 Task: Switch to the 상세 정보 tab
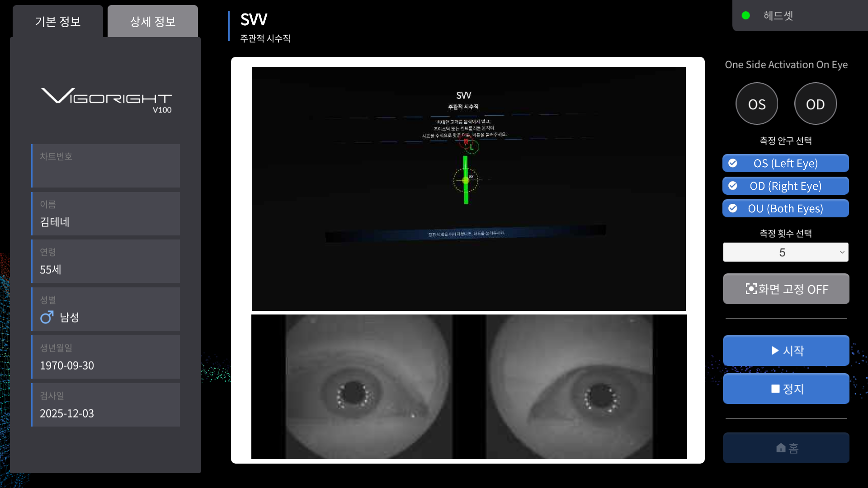pos(153,21)
